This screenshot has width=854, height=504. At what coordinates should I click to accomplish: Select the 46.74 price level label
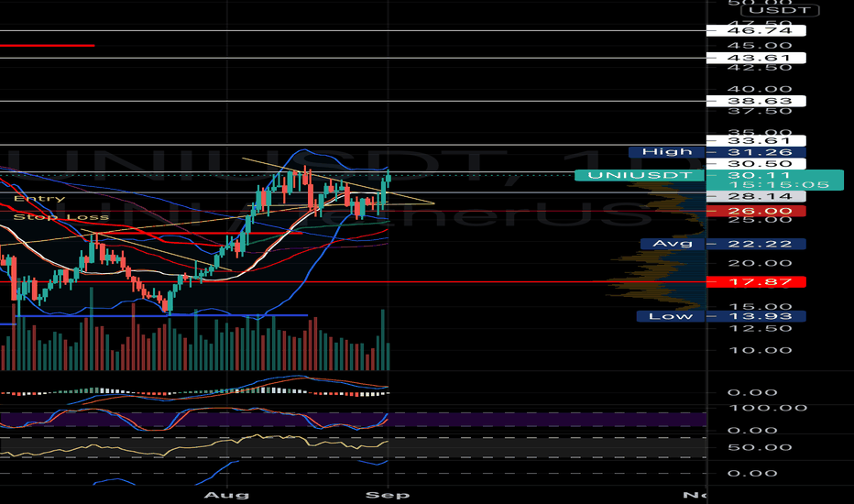(756, 30)
